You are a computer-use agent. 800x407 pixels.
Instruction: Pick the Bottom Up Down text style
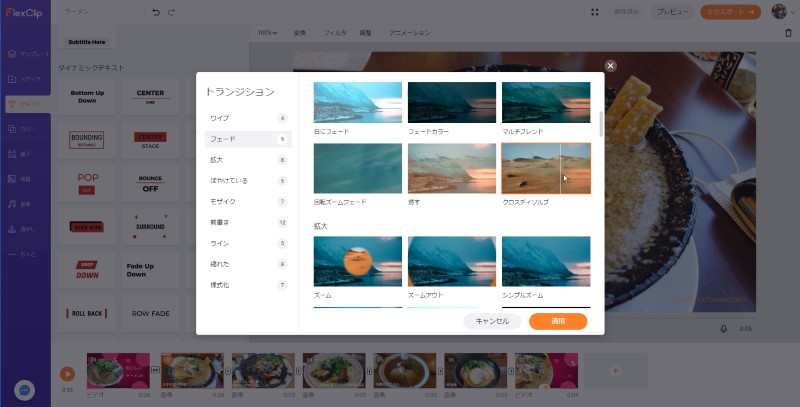87,97
